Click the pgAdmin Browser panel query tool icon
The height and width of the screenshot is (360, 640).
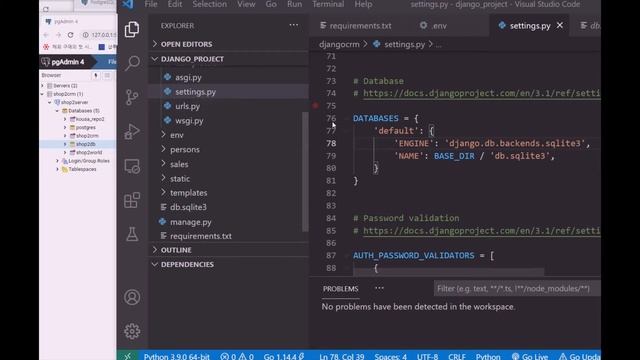[x=96, y=75]
